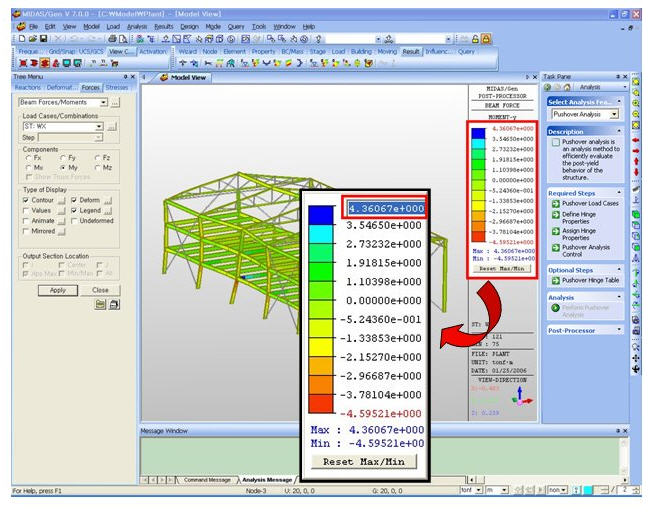654x512 pixels.
Task: Click the Save disk icon
Action: (x=43, y=39)
